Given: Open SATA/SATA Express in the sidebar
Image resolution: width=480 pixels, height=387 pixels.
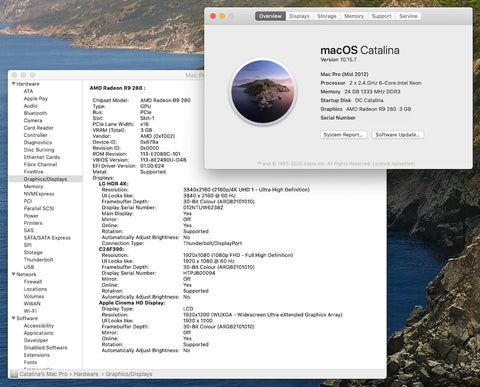Looking at the screenshot, I should click(47, 238).
